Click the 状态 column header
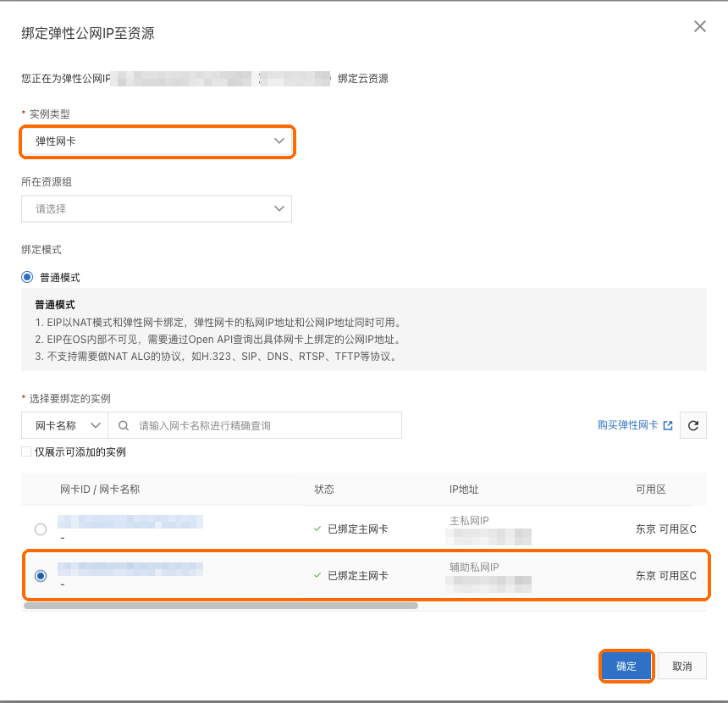 324,490
